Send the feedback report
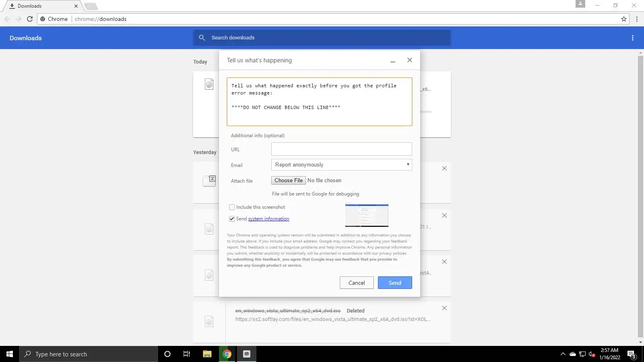644x362 pixels. pyautogui.click(x=395, y=283)
